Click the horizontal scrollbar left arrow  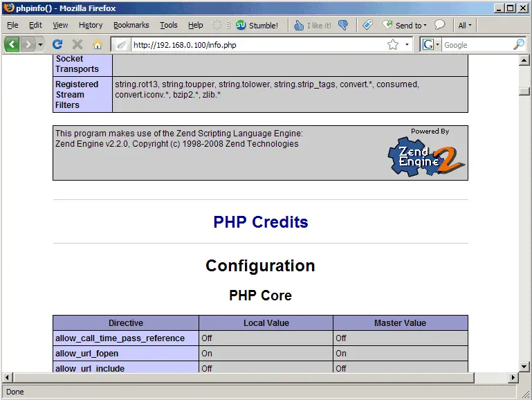(7, 377)
